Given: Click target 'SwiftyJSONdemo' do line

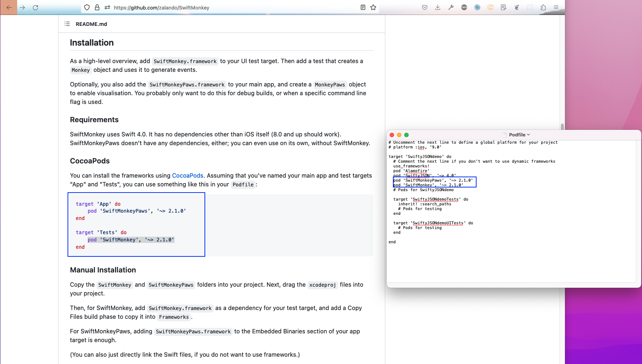Looking at the screenshot, I should [x=420, y=156].
